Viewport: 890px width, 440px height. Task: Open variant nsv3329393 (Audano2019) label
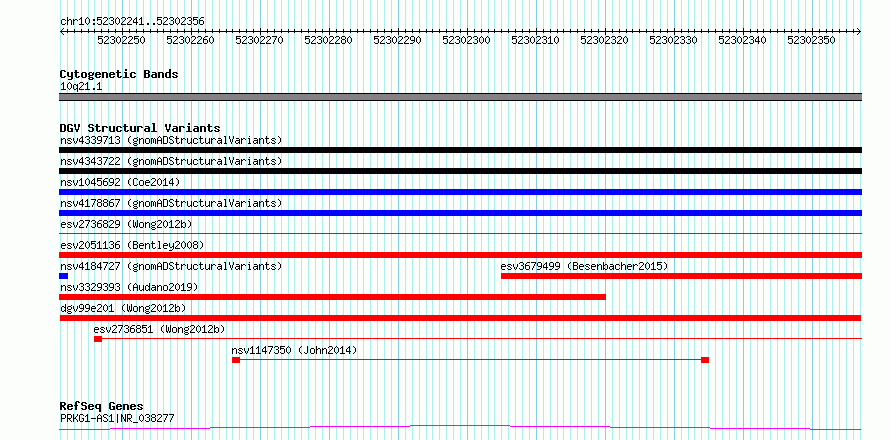tap(129, 287)
